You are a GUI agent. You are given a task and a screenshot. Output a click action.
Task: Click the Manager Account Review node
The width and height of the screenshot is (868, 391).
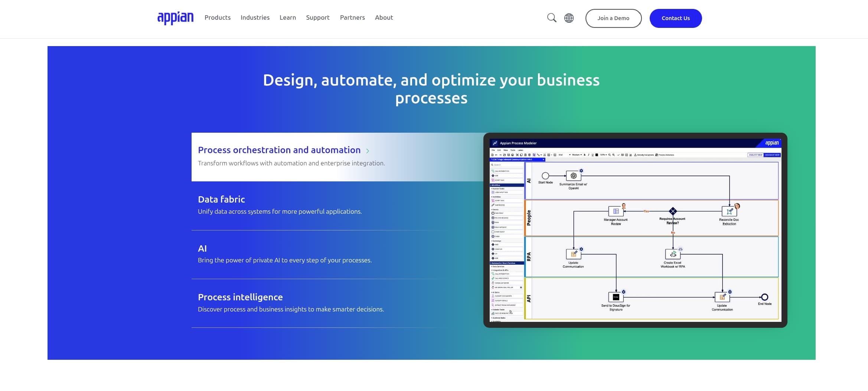coord(616,211)
